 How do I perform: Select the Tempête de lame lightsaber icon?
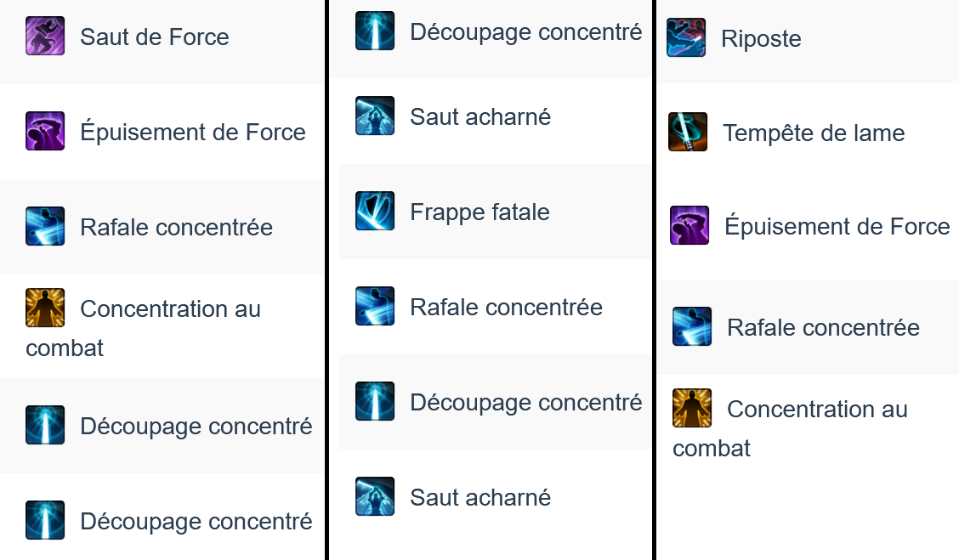pos(688,132)
